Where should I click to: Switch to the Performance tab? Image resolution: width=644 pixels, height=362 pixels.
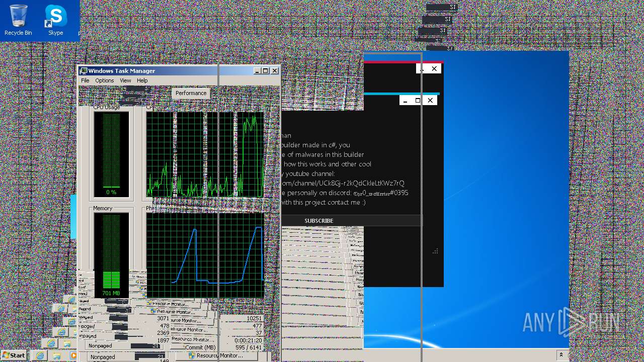tap(191, 93)
